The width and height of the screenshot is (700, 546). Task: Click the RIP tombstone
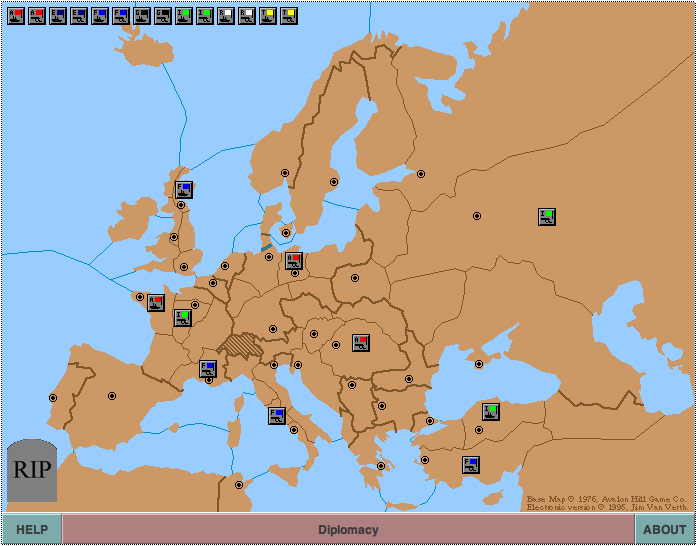(32, 470)
